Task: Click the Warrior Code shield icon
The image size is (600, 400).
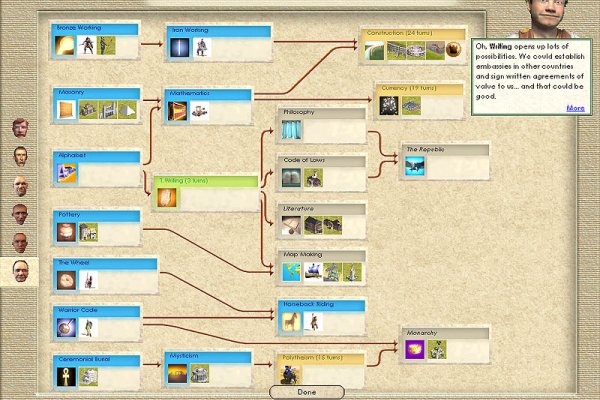Action: point(66,328)
